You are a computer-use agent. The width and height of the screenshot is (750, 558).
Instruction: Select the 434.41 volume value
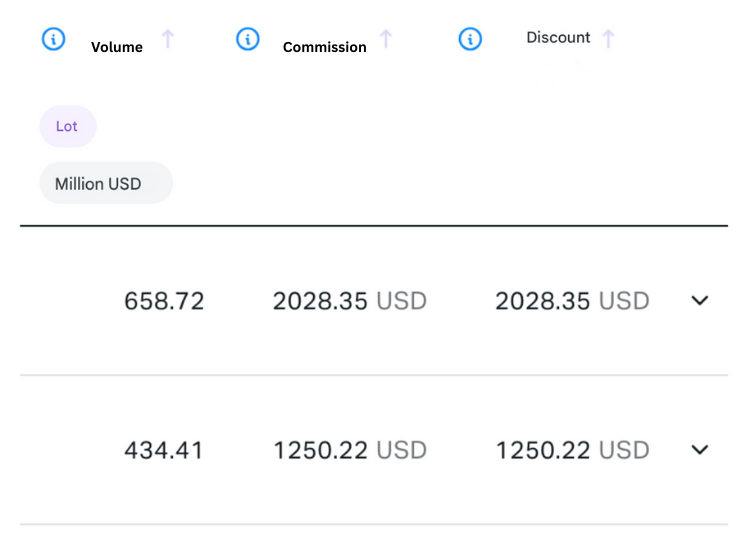[164, 450]
